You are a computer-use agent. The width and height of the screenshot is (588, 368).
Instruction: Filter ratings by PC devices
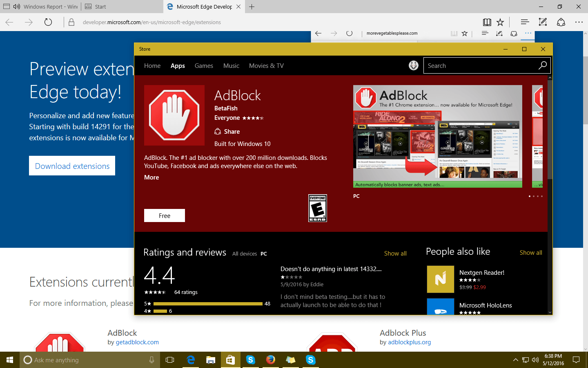(263, 254)
